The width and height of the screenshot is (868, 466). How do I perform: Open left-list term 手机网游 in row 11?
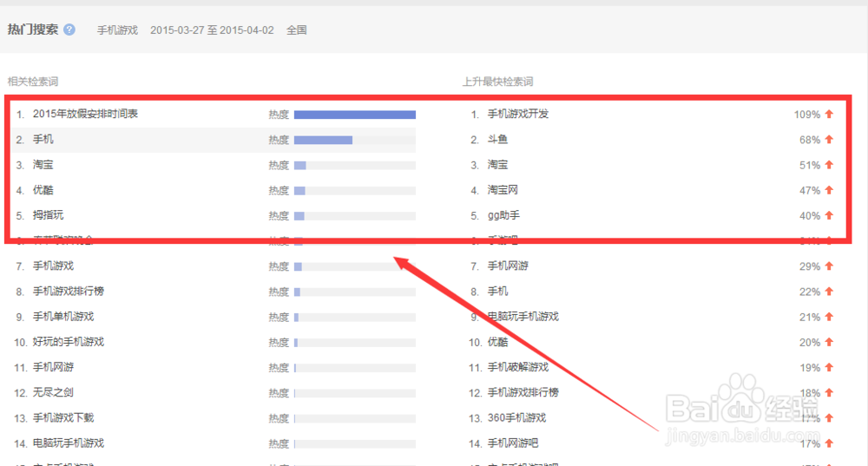coord(53,367)
